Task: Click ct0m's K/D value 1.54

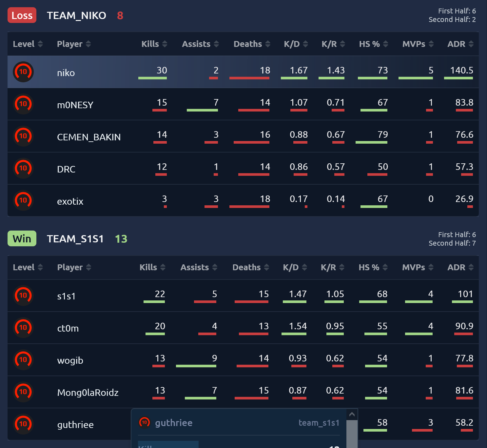Action: tap(298, 326)
